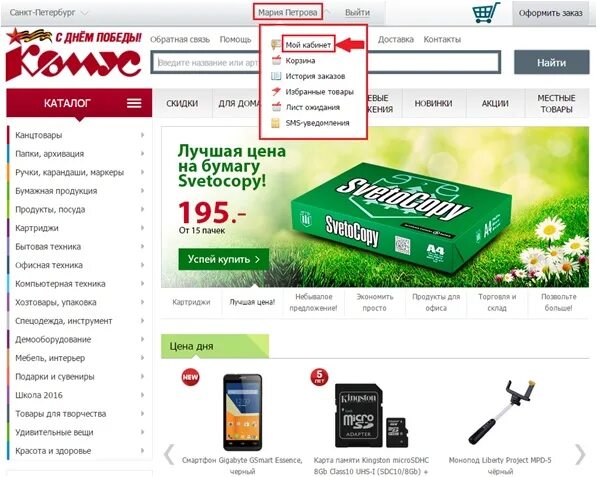Click the Найти search button
597x477 pixels.
point(552,62)
